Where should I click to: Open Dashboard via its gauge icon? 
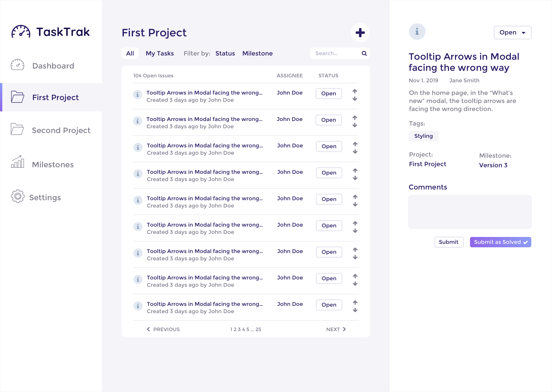point(17,65)
